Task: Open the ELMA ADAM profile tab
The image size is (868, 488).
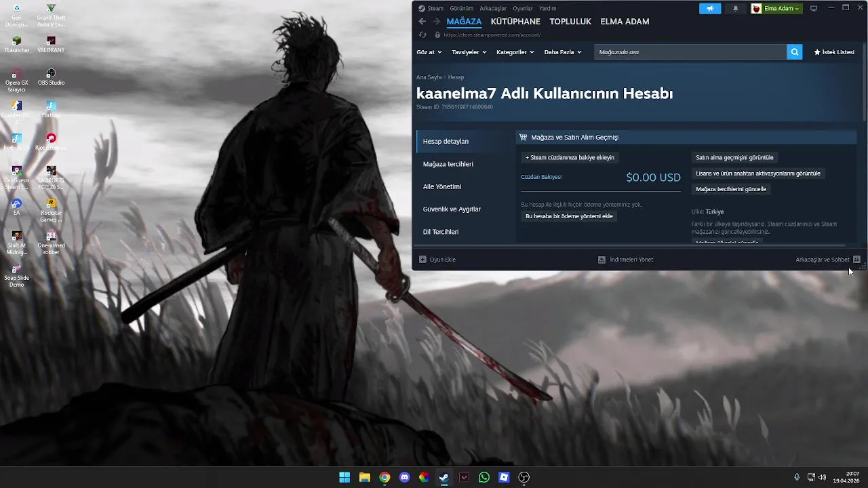Action: (x=625, y=22)
